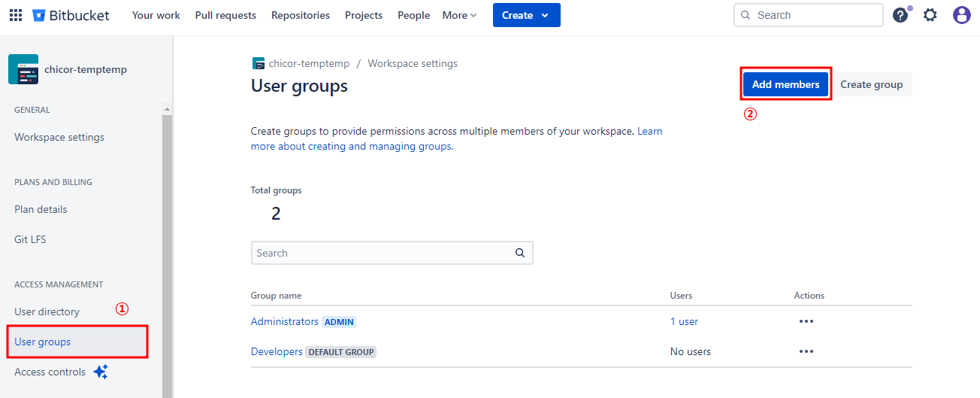Click the magnifier icon in groups search

pyautogui.click(x=520, y=253)
